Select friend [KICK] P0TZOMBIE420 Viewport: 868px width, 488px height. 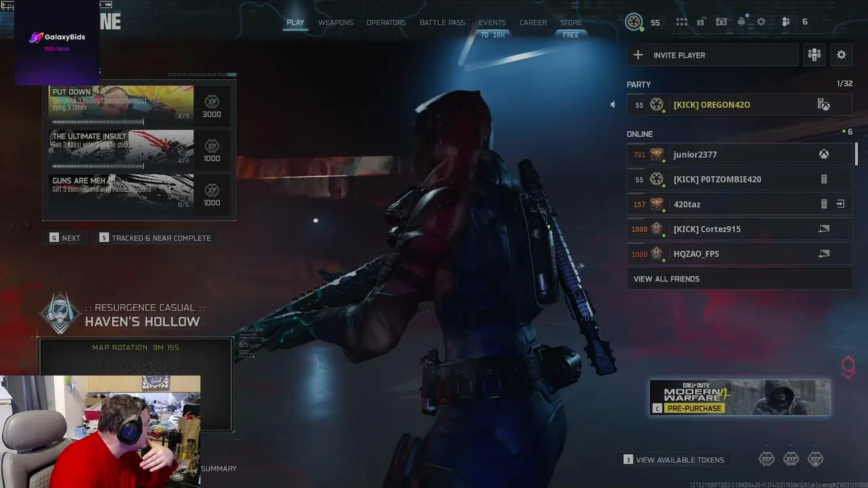coord(740,180)
